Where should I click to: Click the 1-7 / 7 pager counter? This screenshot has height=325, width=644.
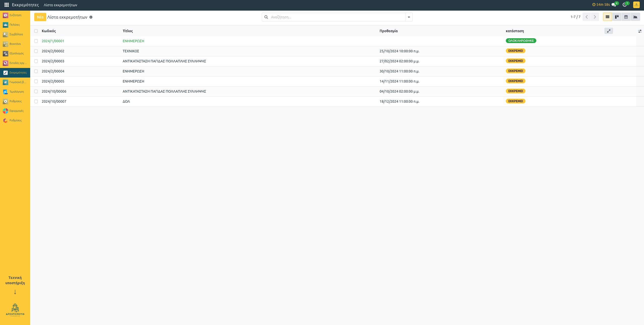tap(575, 17)
